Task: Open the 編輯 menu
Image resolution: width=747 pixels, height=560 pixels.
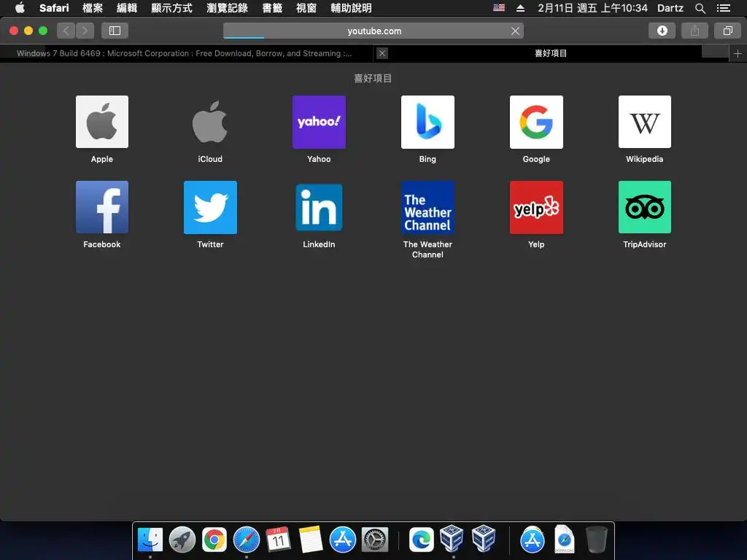Action: (127, 7)
